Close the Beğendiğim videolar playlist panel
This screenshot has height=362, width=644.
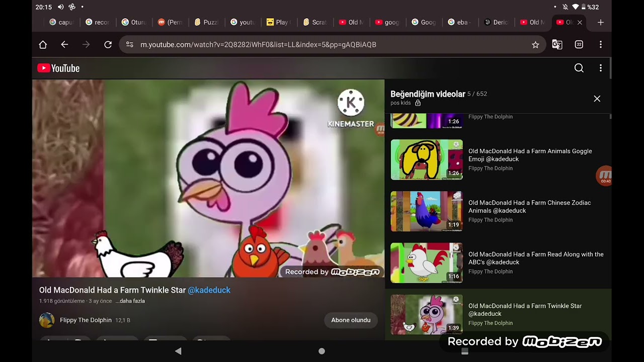(597, 99)
